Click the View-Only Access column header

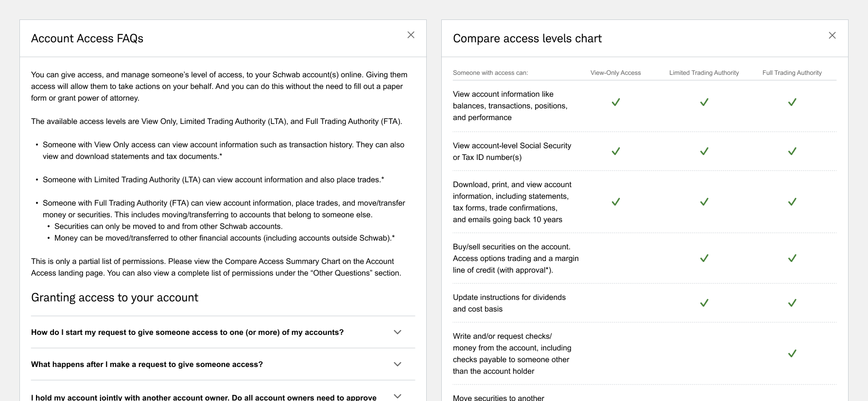tap(615, 73)
